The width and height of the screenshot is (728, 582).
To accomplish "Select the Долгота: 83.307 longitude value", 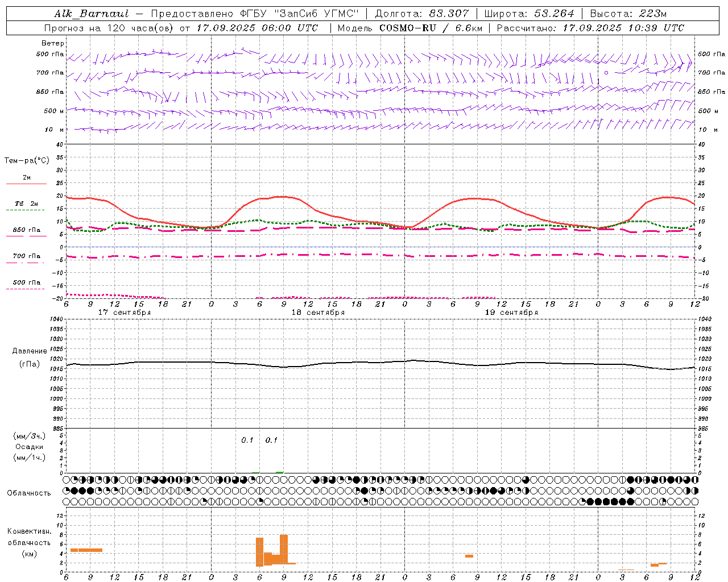I will pyautogui.click(x=422, y=14).
